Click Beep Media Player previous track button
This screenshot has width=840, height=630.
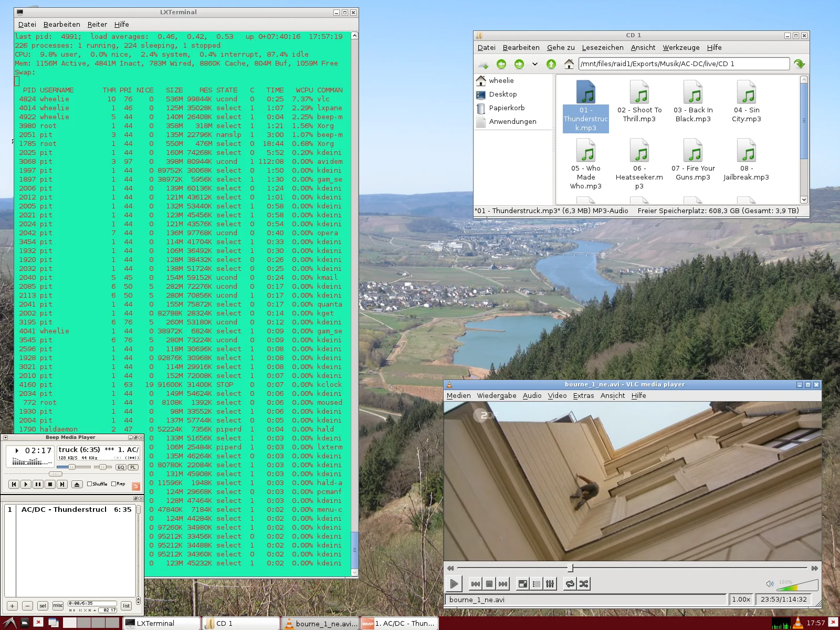tap(14, 484)
